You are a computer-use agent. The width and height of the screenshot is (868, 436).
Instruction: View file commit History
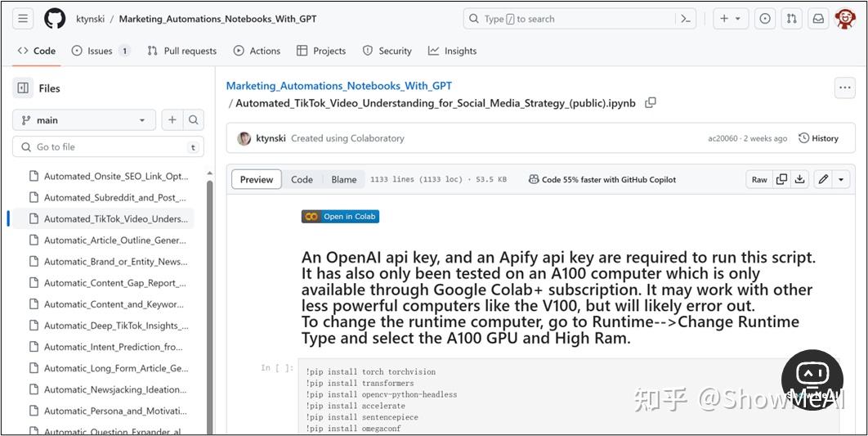point(818,138)
